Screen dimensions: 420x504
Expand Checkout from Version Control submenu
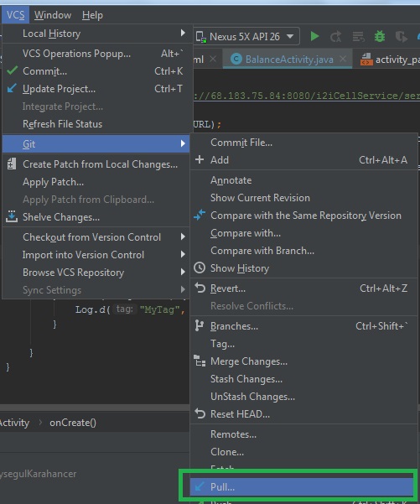(183, 236)
